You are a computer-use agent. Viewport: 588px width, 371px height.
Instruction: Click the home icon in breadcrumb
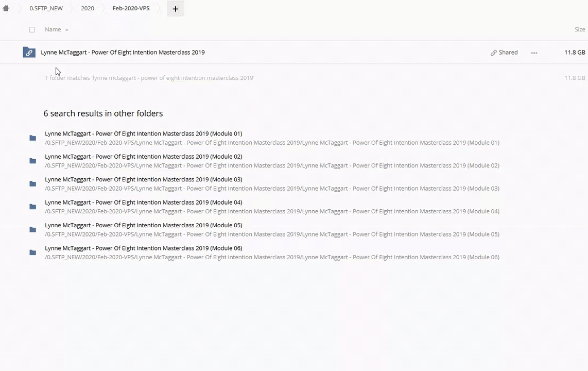point(6,8)
